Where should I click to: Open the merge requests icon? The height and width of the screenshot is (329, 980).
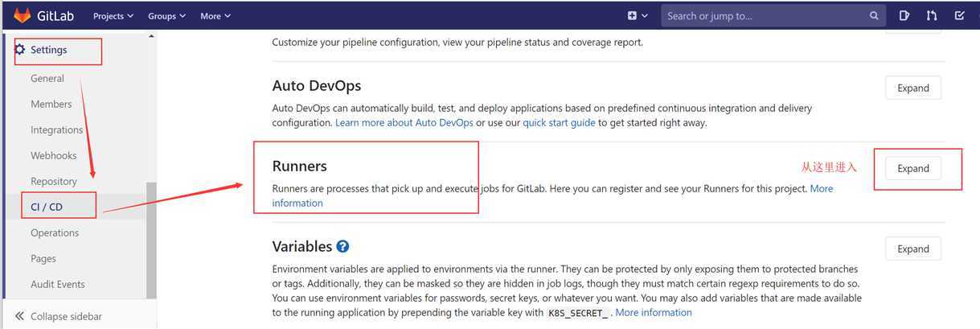point(932,15)
